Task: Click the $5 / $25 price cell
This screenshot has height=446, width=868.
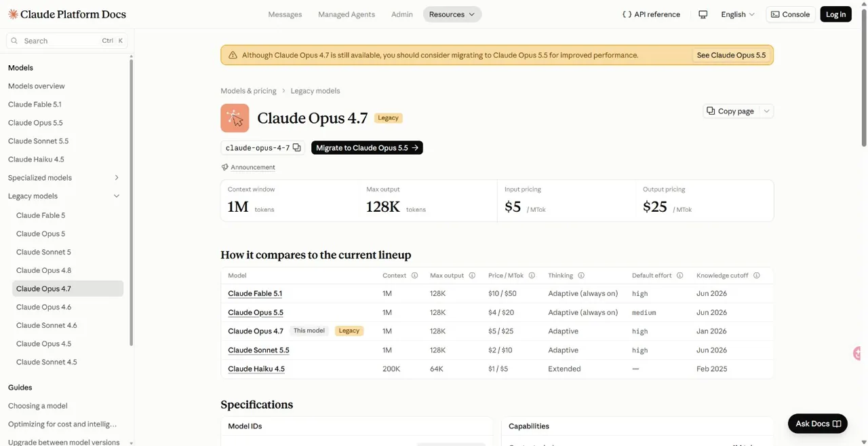Action: 500,331
